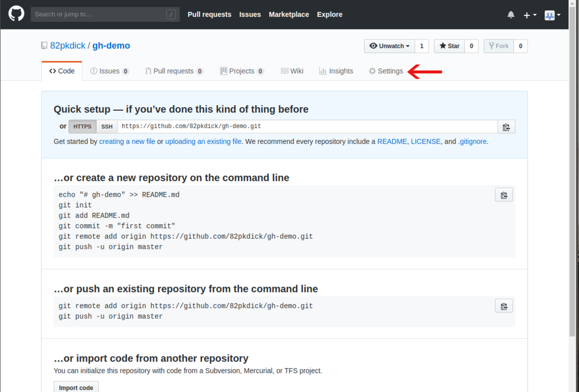Viewport: 579px width, 392px height.
Task: Click the repository book icon beside 82pkdick
Action: (44, 46)
